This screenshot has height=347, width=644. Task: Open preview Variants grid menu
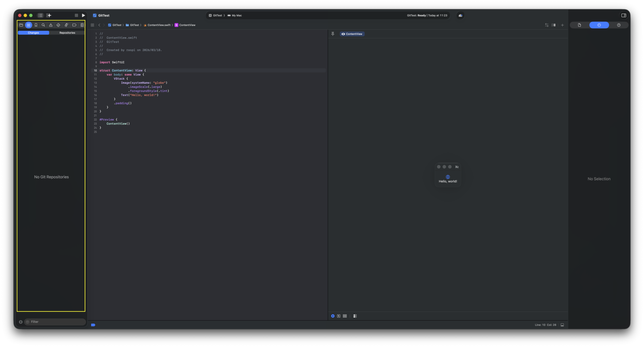tap(345, 316)
